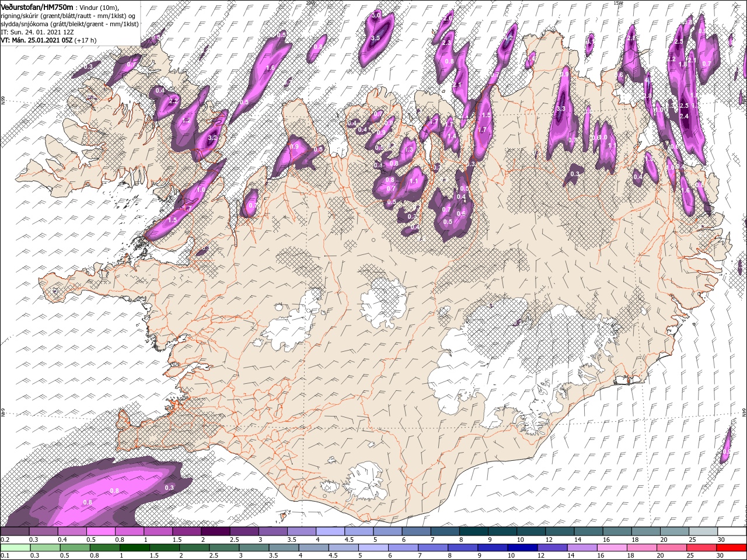Pick bright red rain swatch labeled 30

pyautogui.click(x=732, y=547)
